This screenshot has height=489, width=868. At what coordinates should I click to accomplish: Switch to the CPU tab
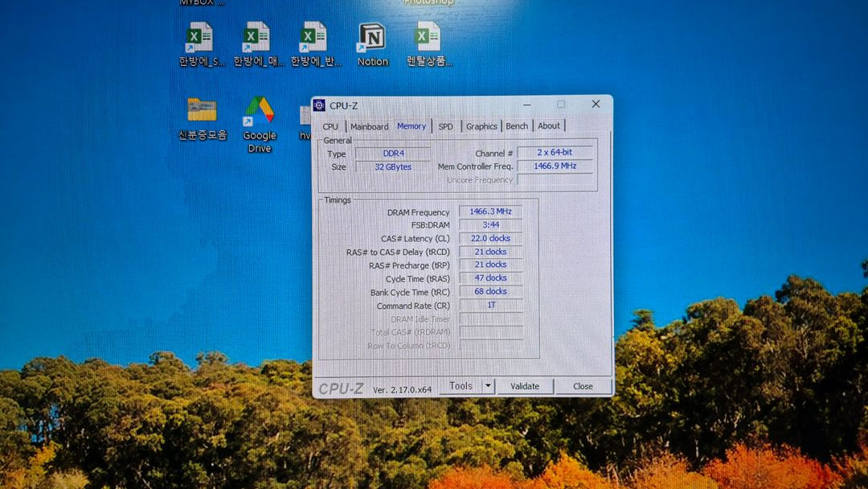[330, 126]
